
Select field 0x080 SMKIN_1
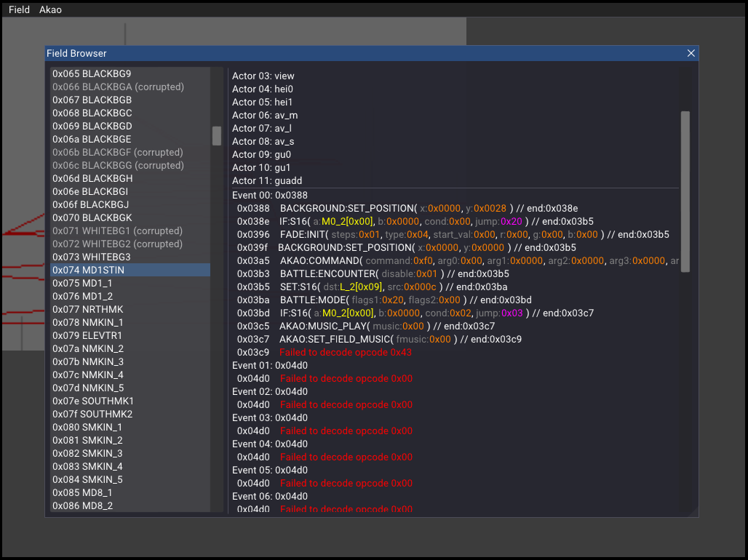(x=87, y=427)
